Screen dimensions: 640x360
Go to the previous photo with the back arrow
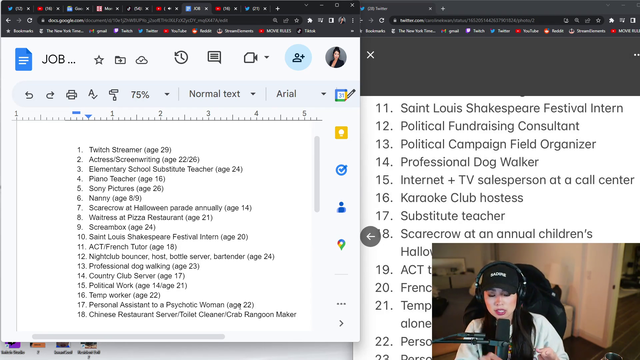click(370, 236)
